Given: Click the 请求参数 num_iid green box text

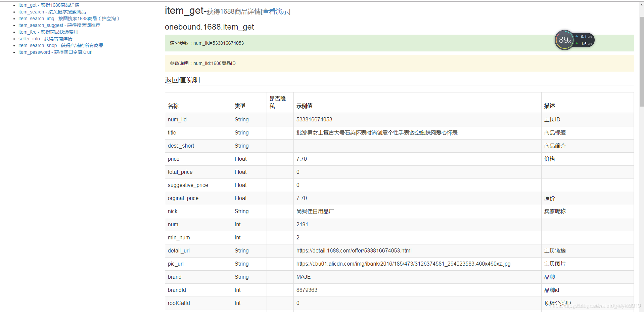Looking at the screenshot, I should (207, 43).
